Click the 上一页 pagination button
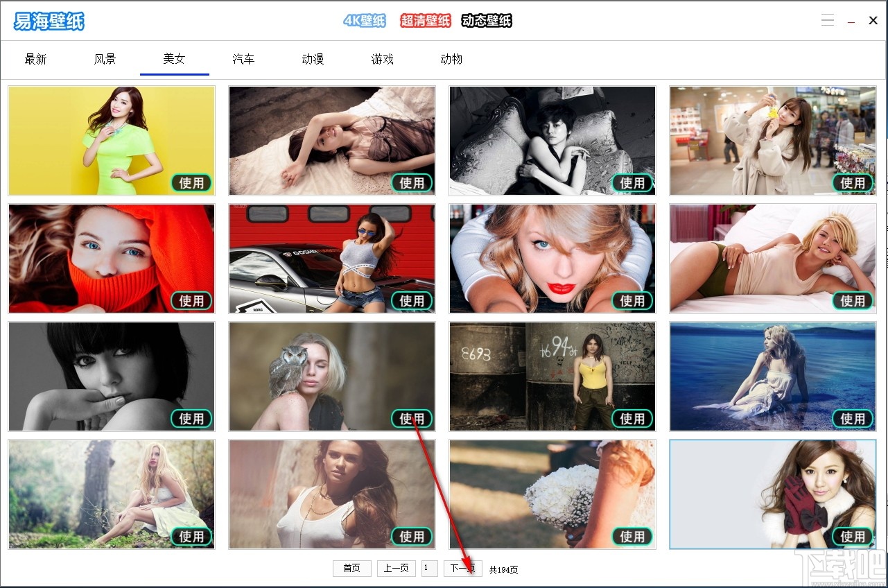The height and width of the screenshot is (588, 888). tap(396, 568)
